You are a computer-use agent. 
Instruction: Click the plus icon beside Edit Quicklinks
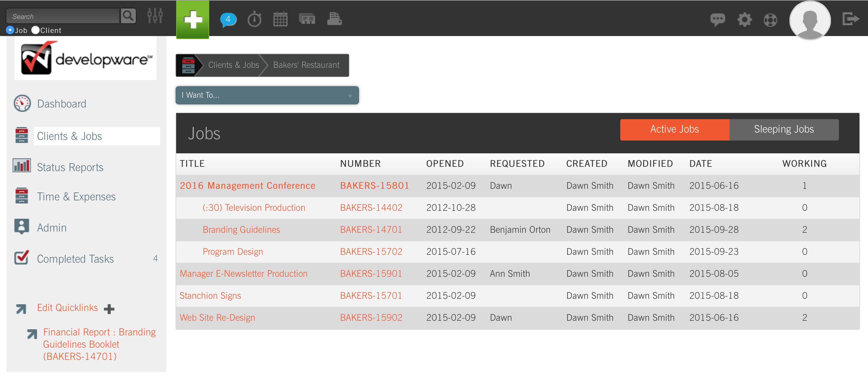tap(109, 309)
